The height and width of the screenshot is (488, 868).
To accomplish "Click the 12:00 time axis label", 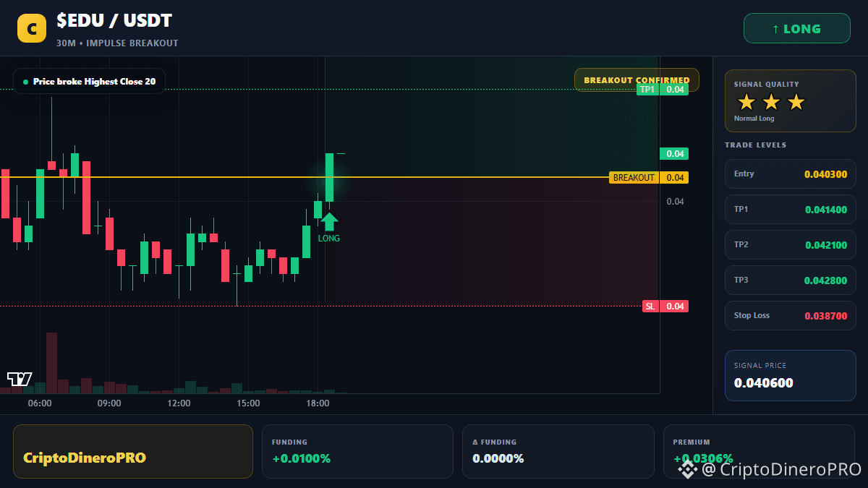I will (179, 403).
